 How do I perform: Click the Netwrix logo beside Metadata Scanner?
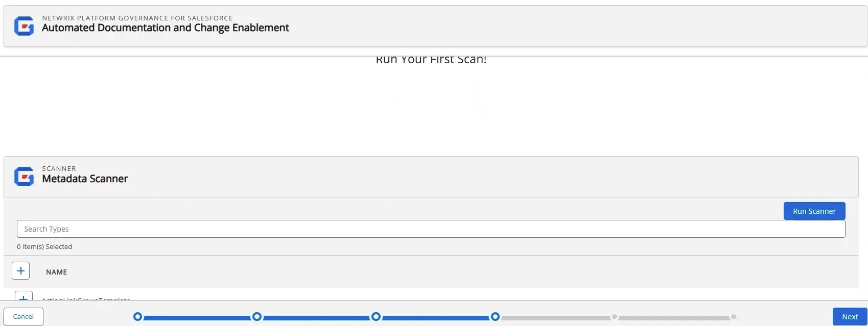24,177
